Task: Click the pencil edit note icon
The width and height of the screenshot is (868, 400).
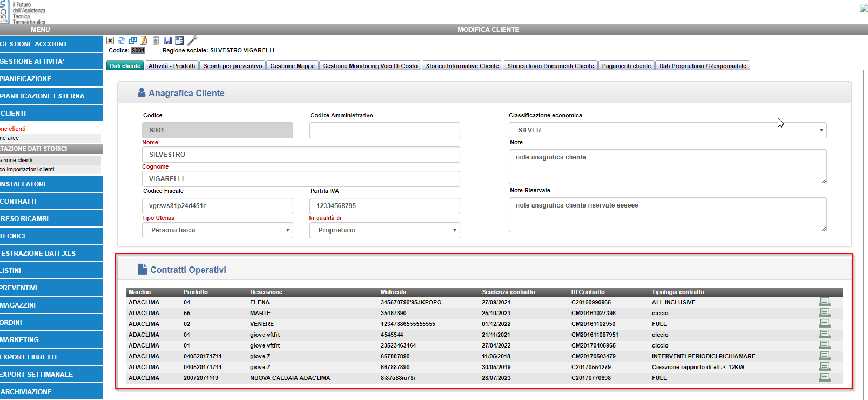Action: (x=144, y=41)
